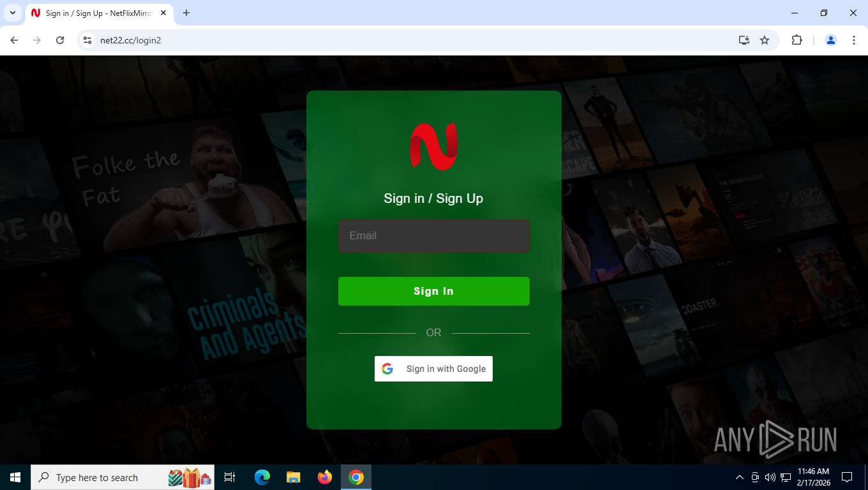Viewport: 868px width, 490px height.
Task: Go back using the browser back arrow
Action: pyautogui.click(x=14, y=40)
